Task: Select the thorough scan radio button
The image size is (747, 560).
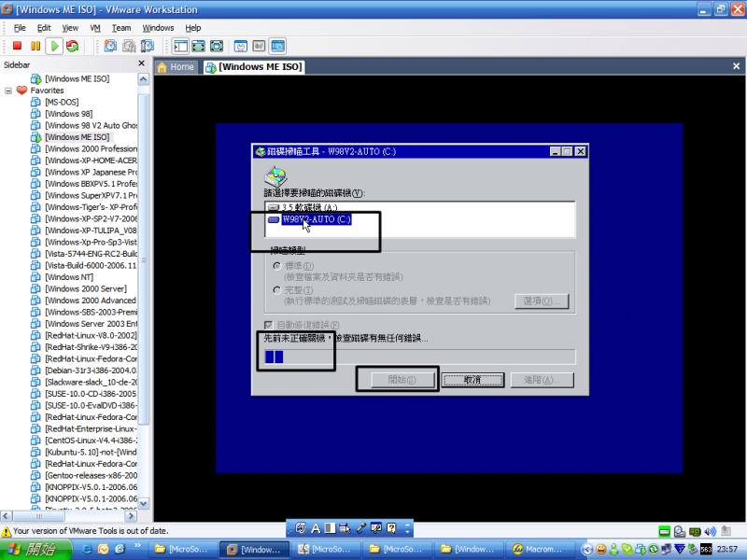Action: pyautogui.click(x=276, y=290)
